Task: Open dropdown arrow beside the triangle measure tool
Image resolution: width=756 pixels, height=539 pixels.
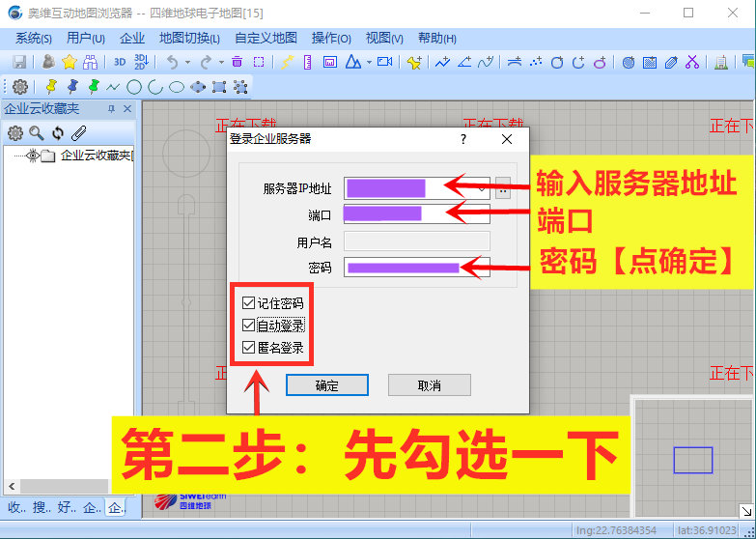Action: 369,62
